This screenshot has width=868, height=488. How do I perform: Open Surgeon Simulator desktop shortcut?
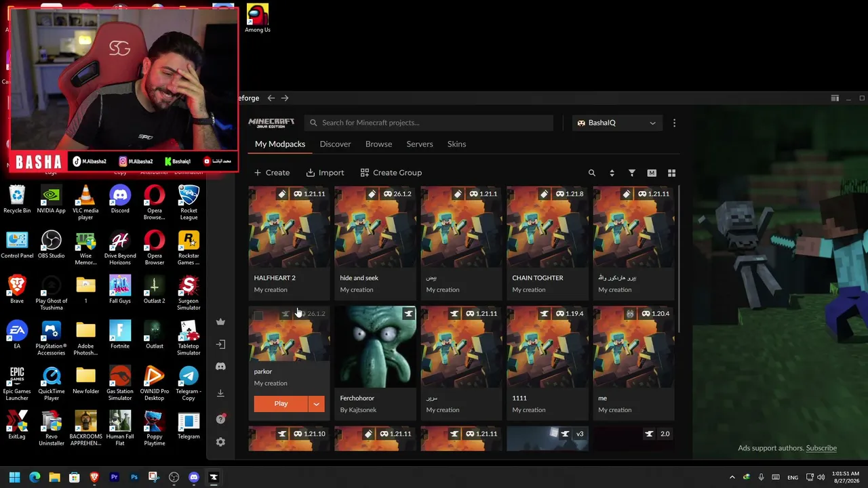pyautogui.click(x=189, y=293)
